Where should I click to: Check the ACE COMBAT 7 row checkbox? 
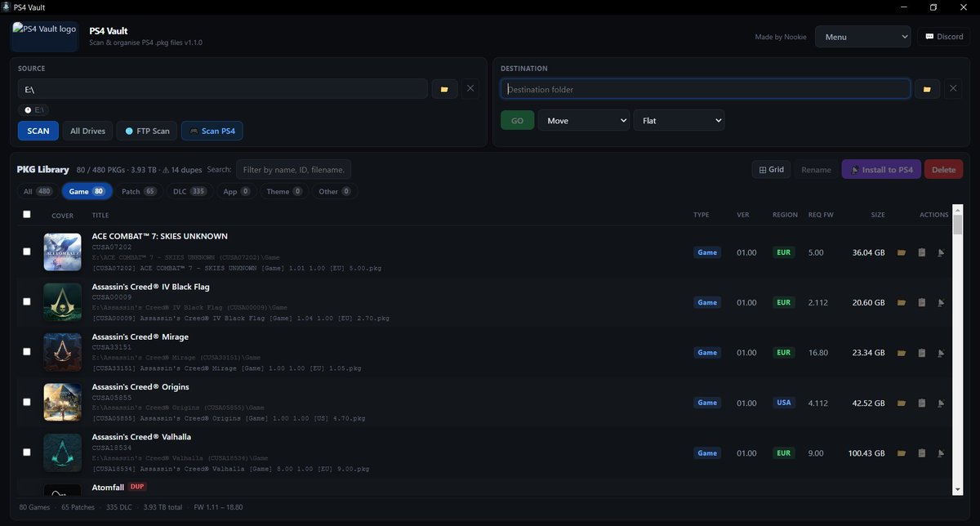(x=27, y=252)
